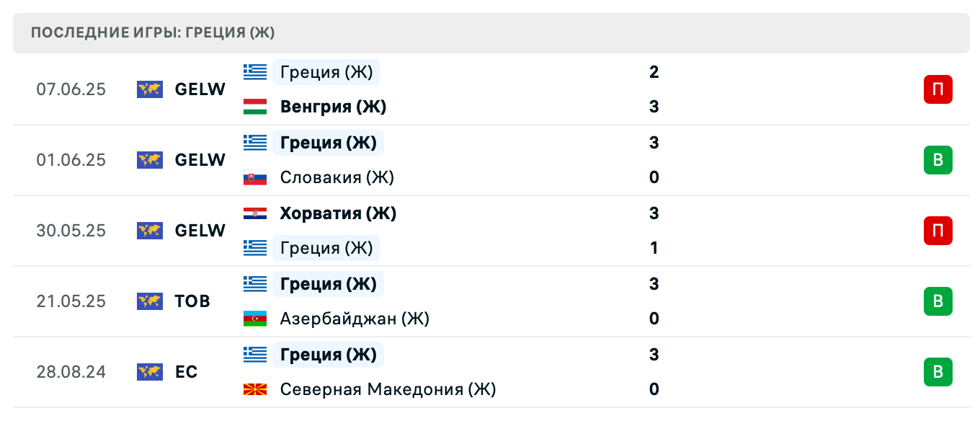Click the Azerbaijan flag icon
The image size is (980, 421).
pyautogui.click(x=256, y=318)
